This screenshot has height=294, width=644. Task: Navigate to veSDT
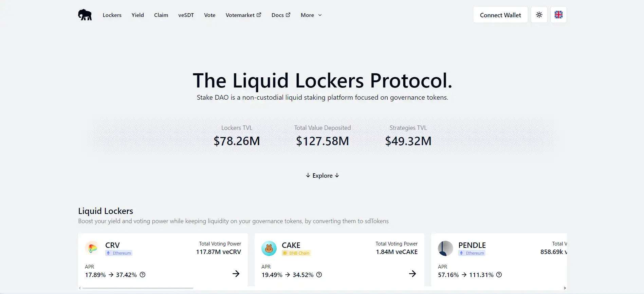coord(186,15)
